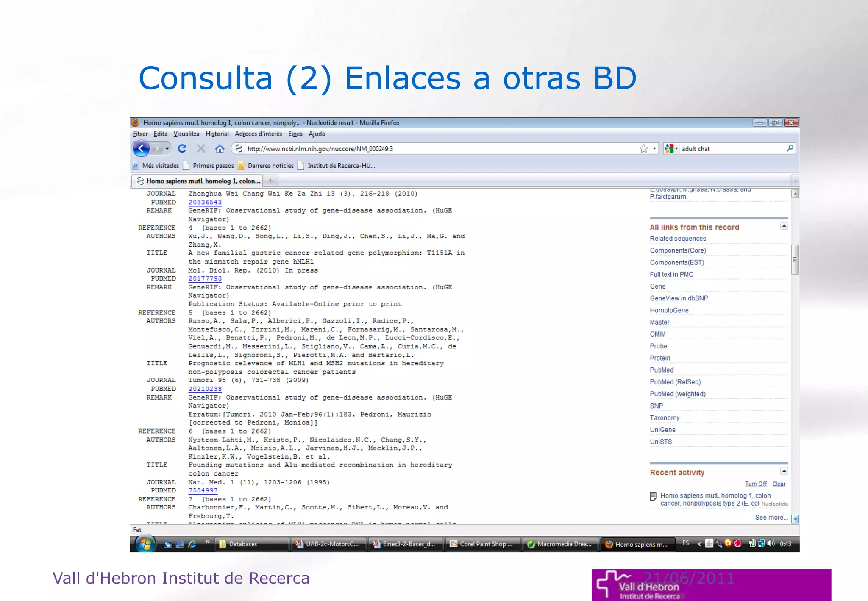Open the PubMed (RefSeq) link

[x=676, y=382]
